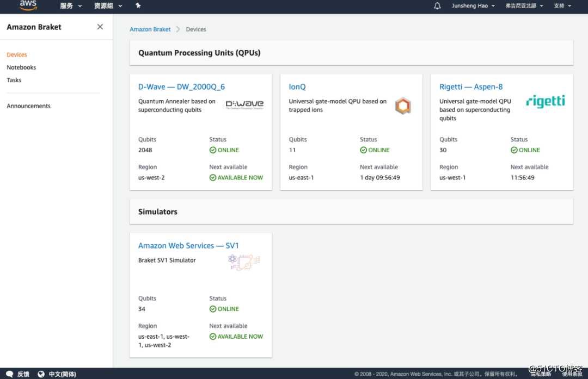
Task: Click the D-Wave AVAILABLE NOW check icon
Action: (x=213, y=177)
